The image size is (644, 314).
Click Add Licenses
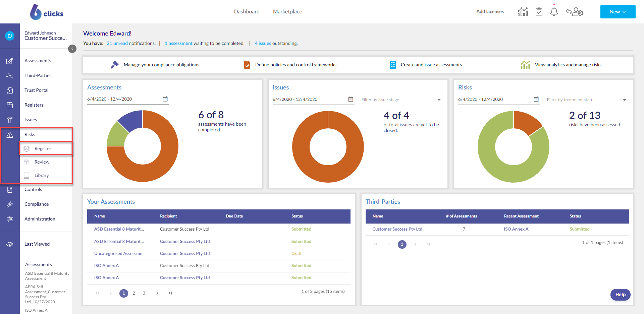[490, 12]
